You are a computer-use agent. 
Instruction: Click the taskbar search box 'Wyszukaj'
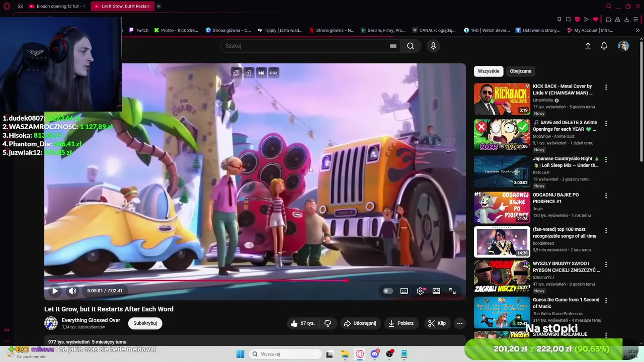(x=286, y=354)
